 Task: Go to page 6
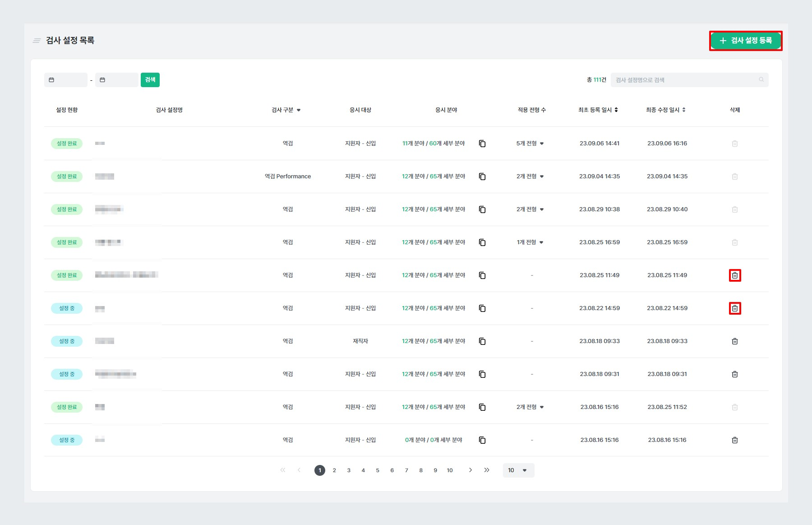tap(392, 470)
